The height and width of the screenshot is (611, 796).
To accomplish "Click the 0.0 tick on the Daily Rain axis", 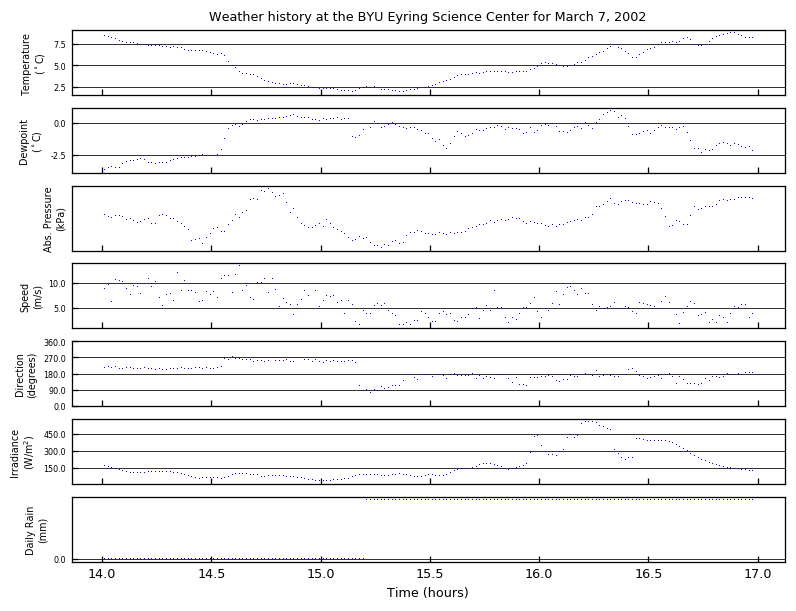I will click(x=60, y=560).
